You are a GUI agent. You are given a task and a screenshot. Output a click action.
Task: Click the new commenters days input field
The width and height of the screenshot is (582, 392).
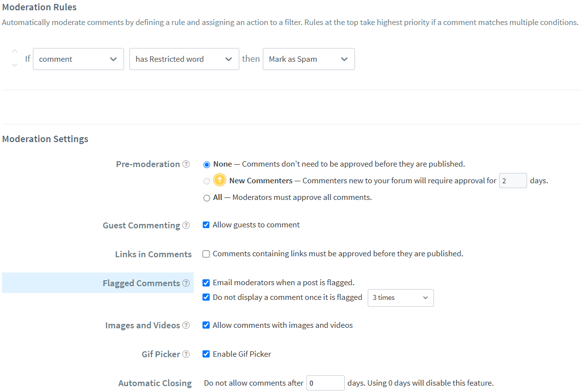pos(513,181)
